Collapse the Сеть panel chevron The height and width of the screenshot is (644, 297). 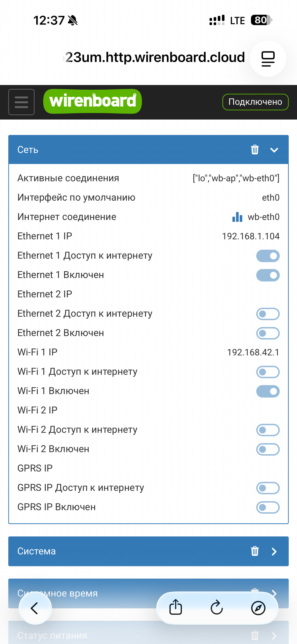274,150
